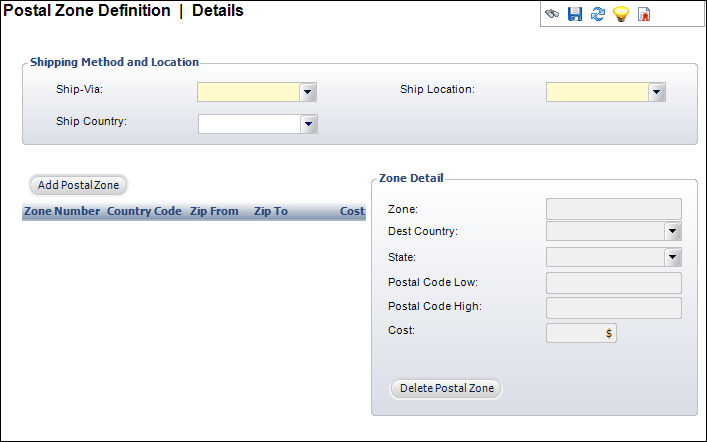Click the binoculars search icon

point(552,15)
